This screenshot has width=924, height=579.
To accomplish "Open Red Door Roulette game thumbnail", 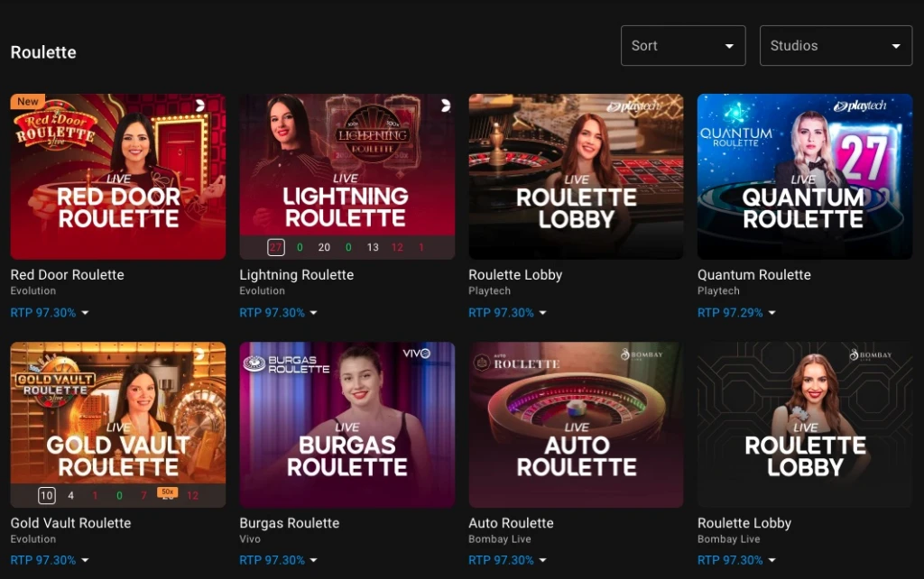I will [x=118, y=177].
